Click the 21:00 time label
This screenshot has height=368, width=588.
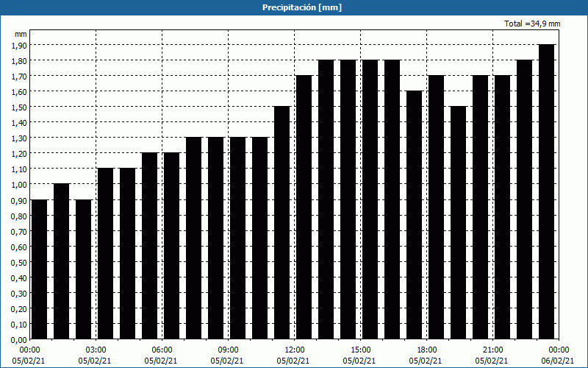point(492,350)
